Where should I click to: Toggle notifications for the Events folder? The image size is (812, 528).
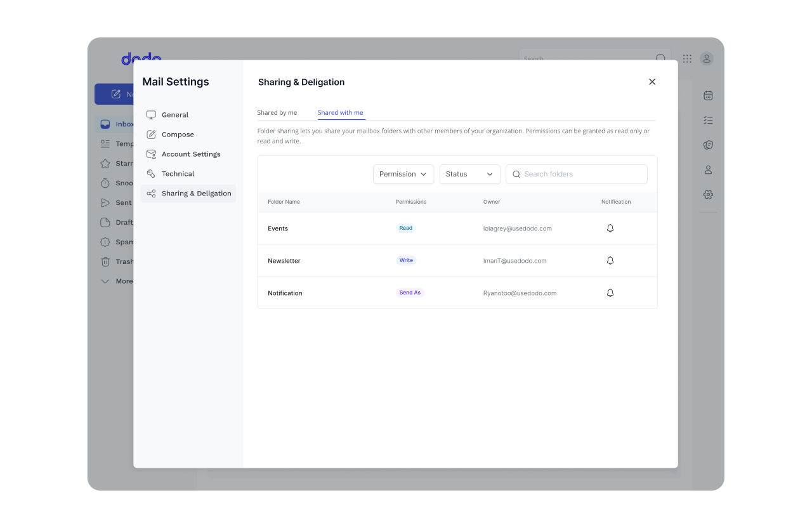610,228
